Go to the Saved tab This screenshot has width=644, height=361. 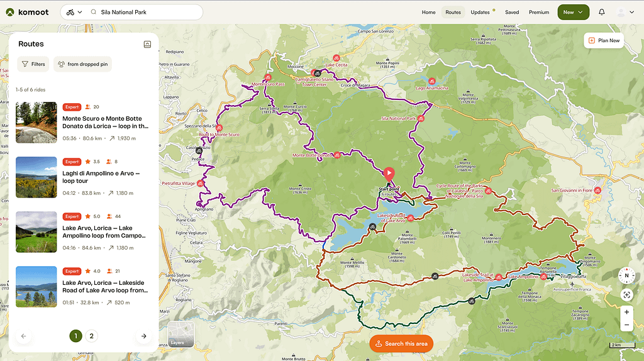[512, 12]
